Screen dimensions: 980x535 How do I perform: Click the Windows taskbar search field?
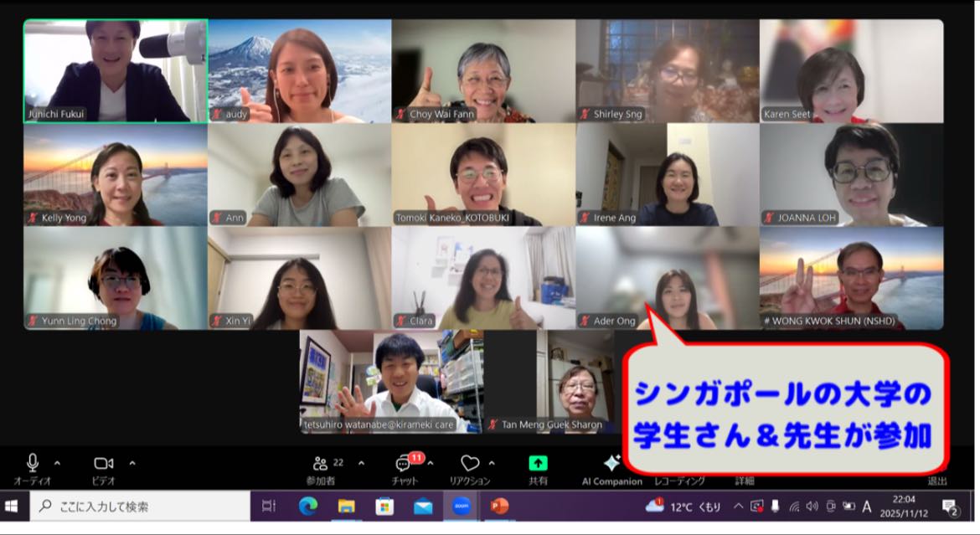coord(141,507)
